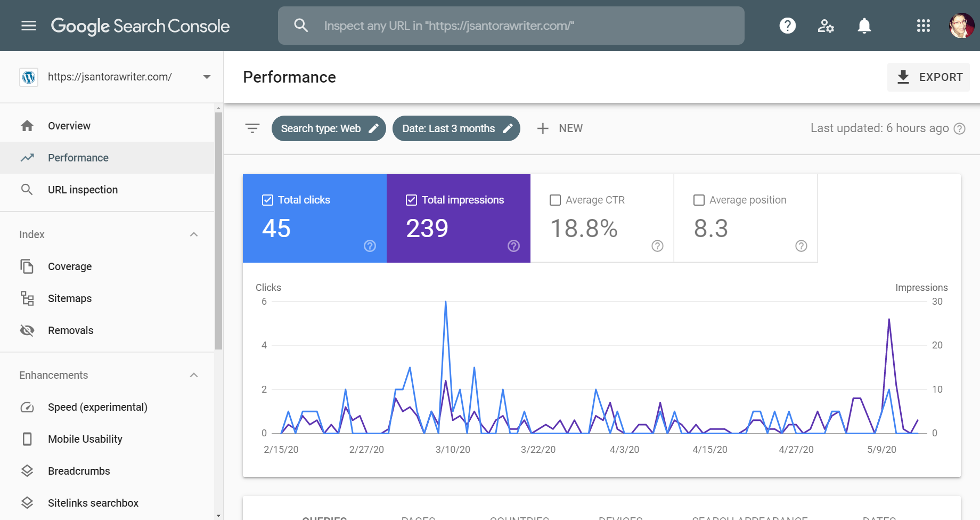
Task: Click the '5/9/20' chart date label
Action: coord(881,450)
